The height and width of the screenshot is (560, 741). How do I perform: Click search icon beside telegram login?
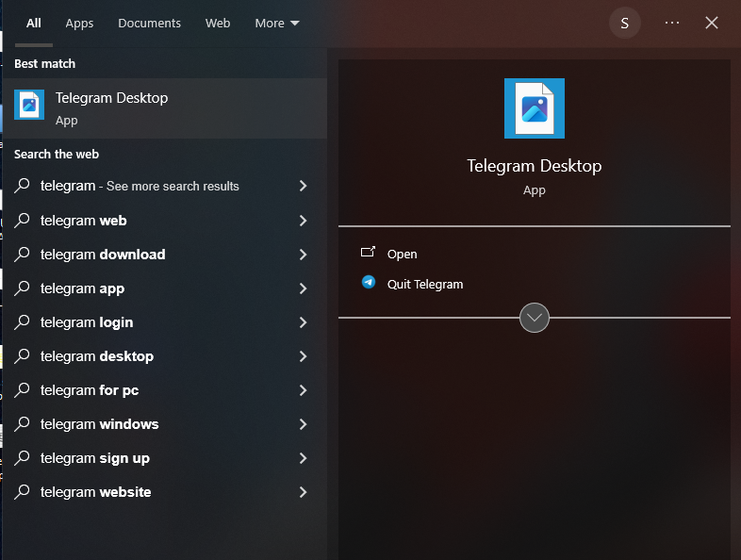(x=22, y=322)
